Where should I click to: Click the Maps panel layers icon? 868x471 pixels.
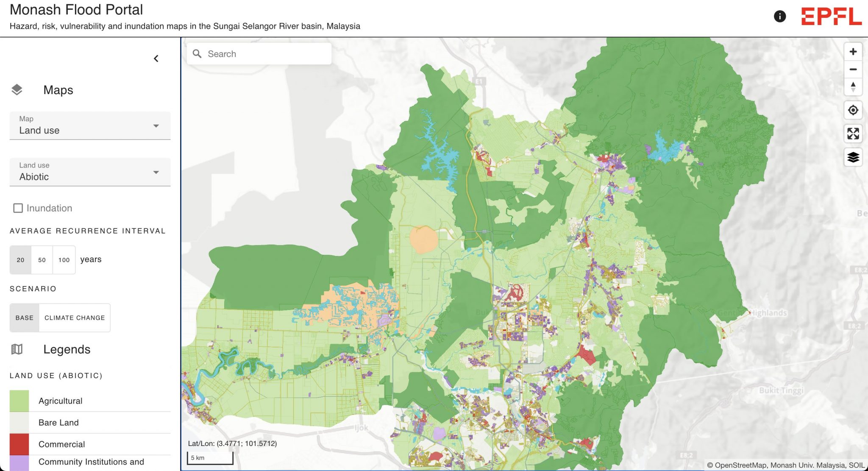[x=18, y=89]
